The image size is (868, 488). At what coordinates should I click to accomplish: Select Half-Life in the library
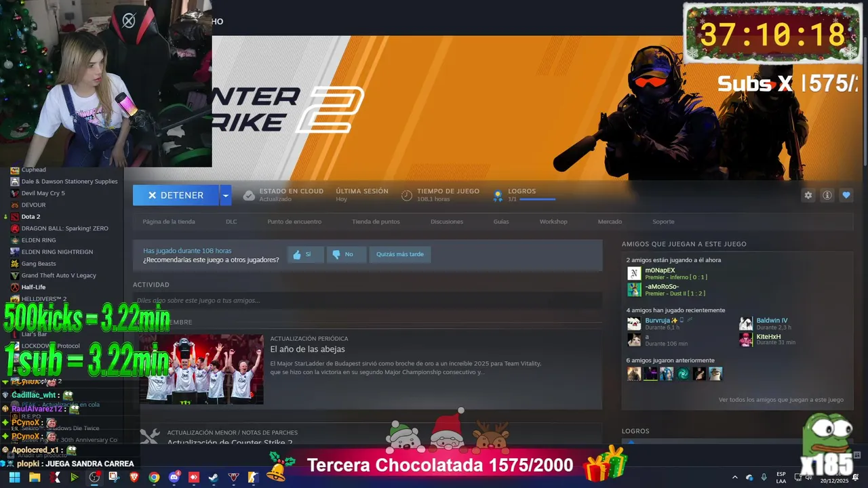(33, 287)
